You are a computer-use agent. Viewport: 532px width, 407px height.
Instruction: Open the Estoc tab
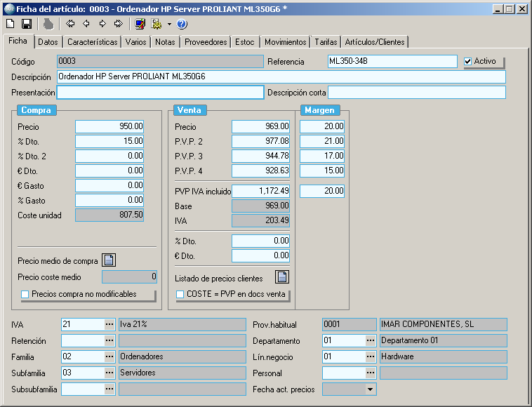coord(245,42)
